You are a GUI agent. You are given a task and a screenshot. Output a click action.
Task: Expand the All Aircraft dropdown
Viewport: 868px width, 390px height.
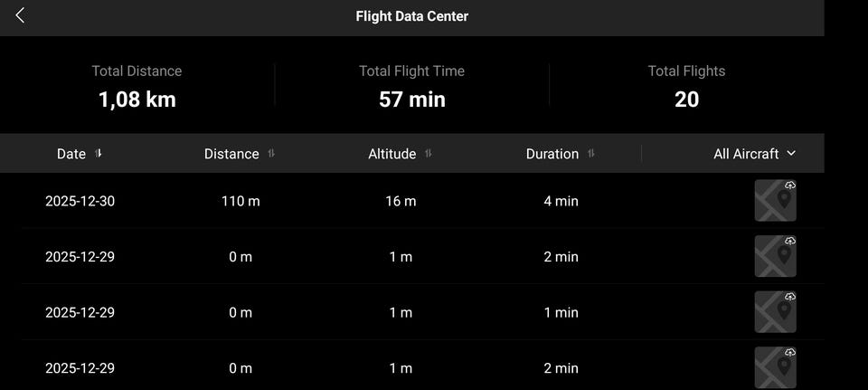tap(754, 154)
